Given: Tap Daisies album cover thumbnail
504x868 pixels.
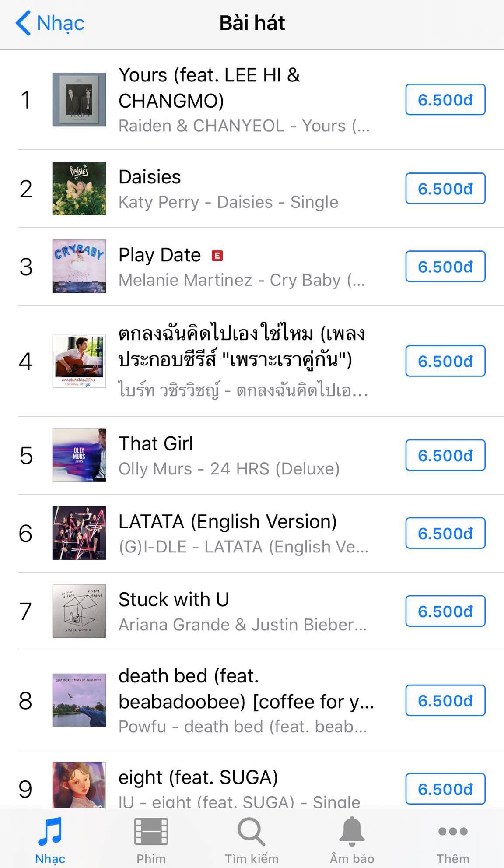Looking at the screenshot, I should [x=79, y=189].
